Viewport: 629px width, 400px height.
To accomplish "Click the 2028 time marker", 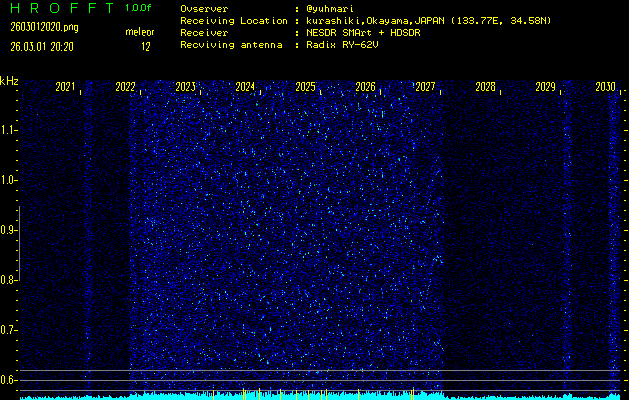I will point(485,87).
